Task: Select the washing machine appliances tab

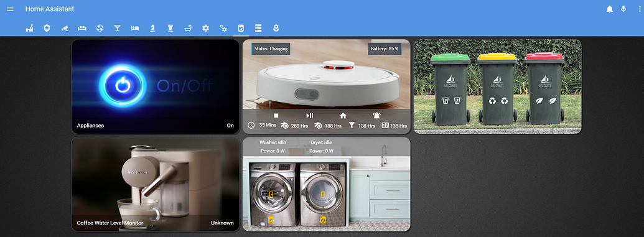Action: click(x=241, y=28)
